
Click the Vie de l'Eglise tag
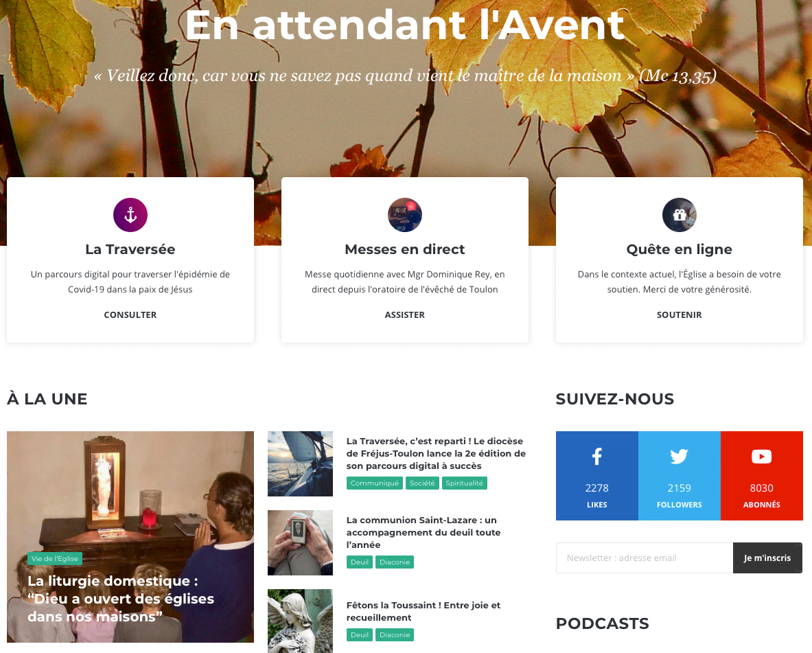55,559
